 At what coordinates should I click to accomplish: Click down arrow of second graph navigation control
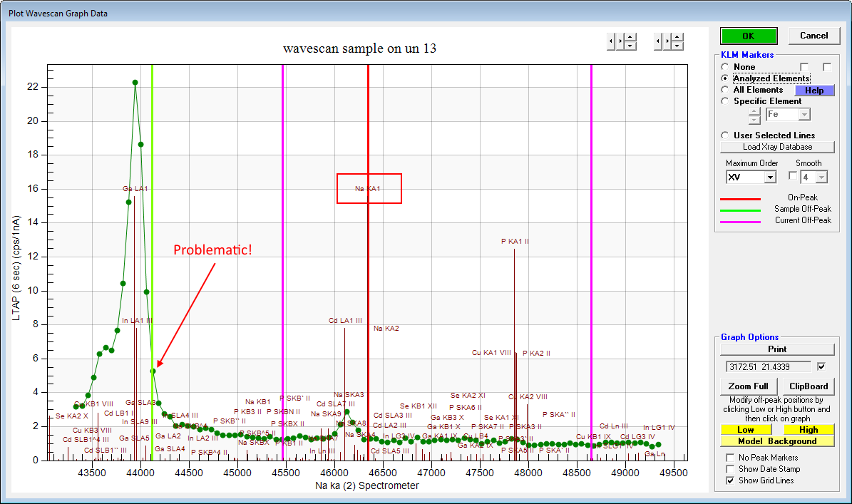point(677,46)
